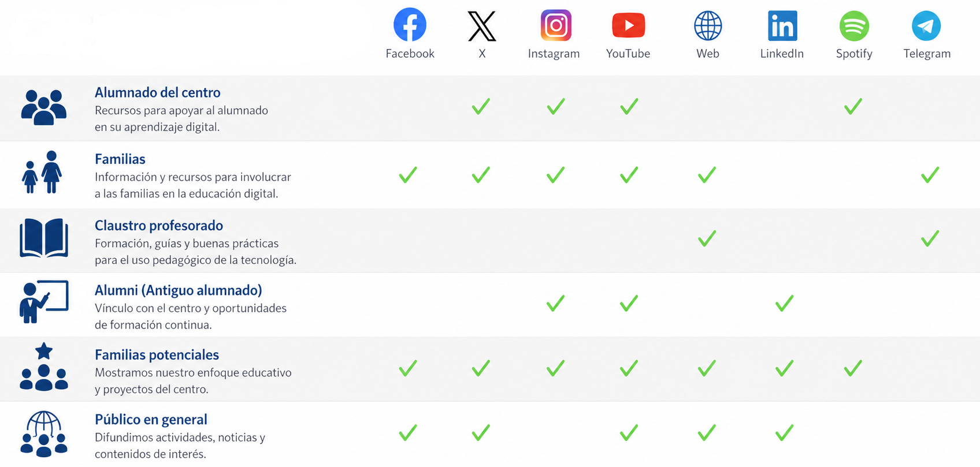Click the Telegram checkmark in Familias row
980x467 pixels.
point(930,175)
